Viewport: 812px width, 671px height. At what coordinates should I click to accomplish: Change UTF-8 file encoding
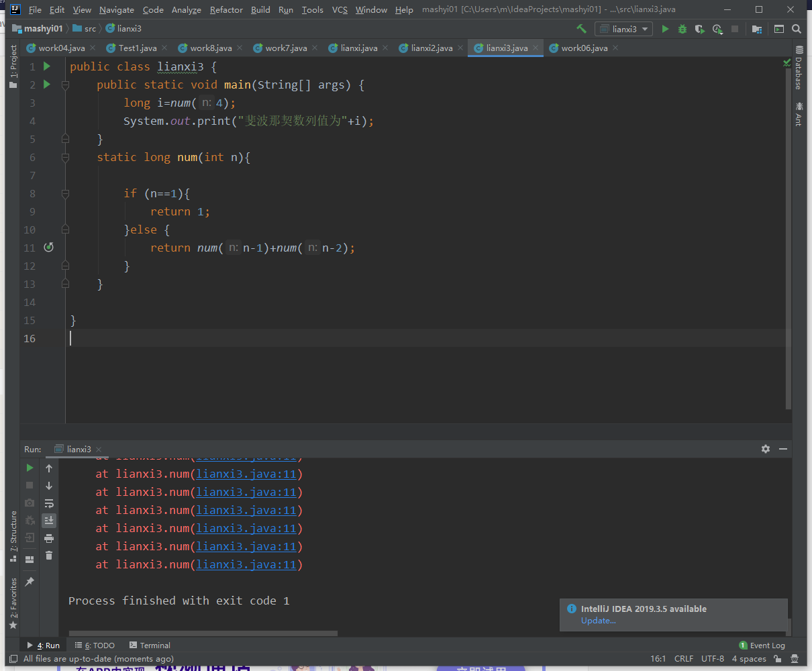(x=713, y=659)
